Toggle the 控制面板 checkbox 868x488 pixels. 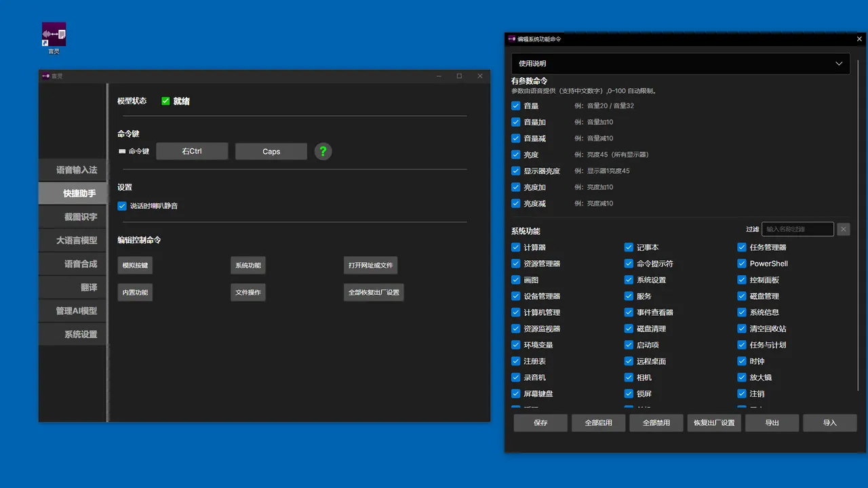pyautogui.click(x=742, y=280)
